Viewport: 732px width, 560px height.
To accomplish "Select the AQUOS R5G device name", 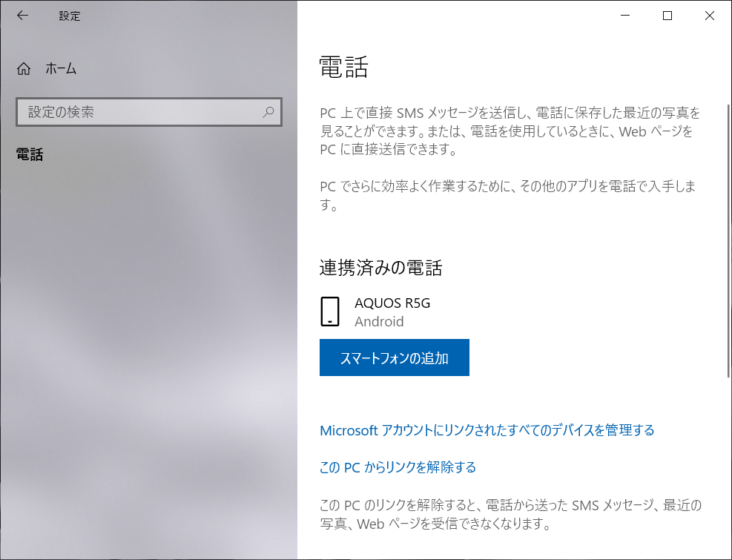I will (392, 303).
